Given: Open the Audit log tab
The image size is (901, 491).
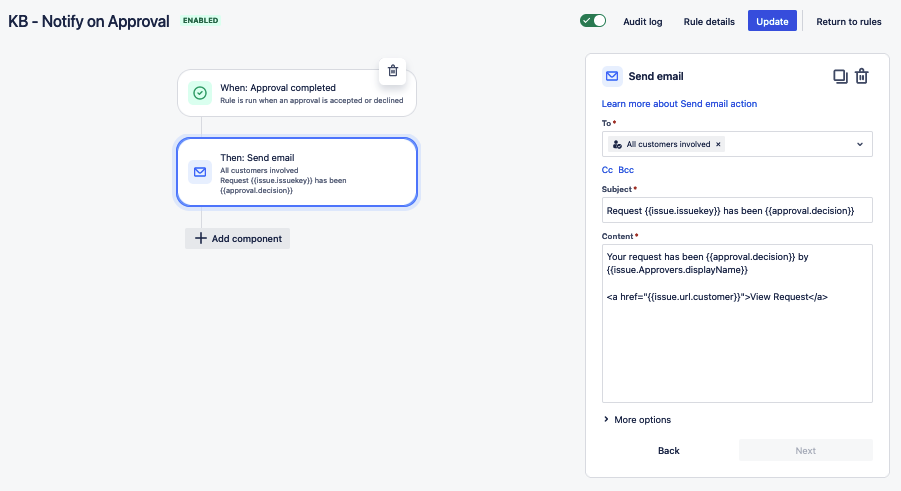Looking at the screenshot, I should click(x=642, y=21).
